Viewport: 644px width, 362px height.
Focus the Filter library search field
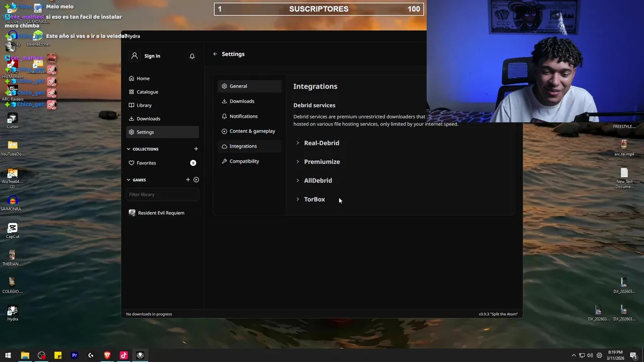(x=163, y=195)
